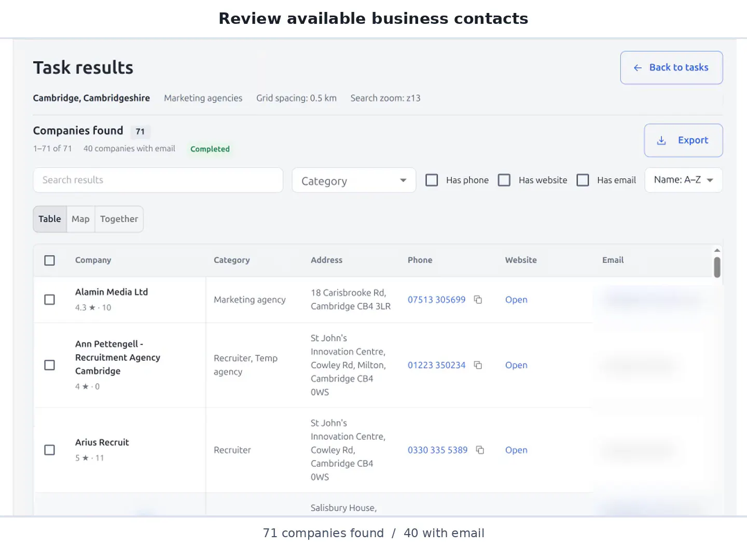Click the download icon on Export

pyautogui.click(x=661, y=141)
